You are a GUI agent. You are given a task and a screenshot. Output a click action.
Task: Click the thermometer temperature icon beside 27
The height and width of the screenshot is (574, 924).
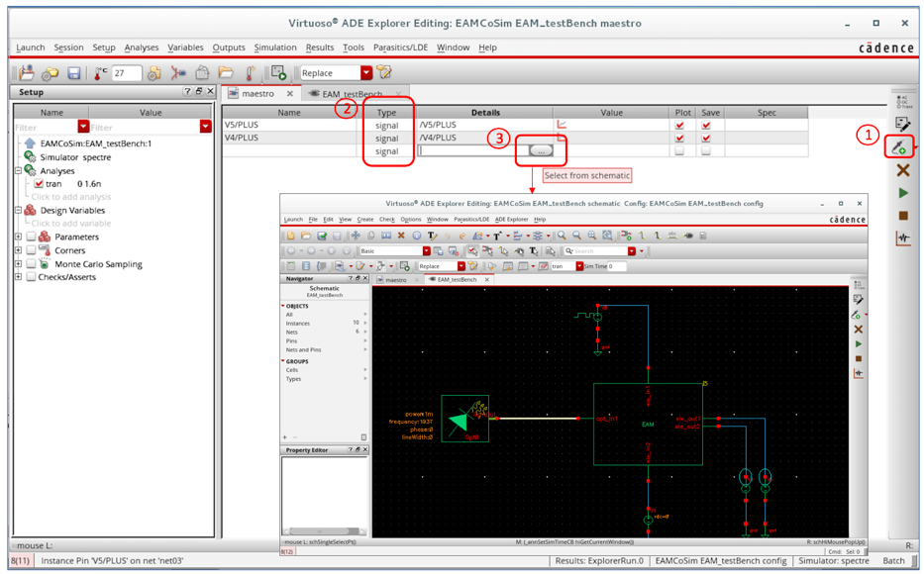[99, 73]
